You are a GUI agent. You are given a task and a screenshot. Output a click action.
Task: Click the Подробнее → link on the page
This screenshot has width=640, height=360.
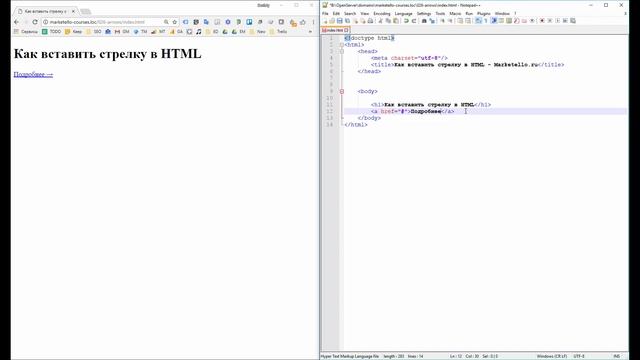click(33, 74)
